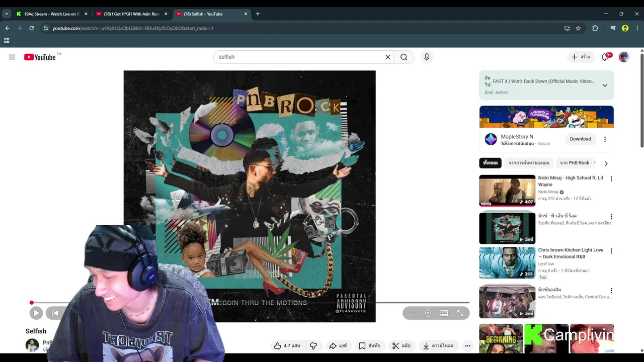Open the MapleStory N ad banner

[546, 117]
